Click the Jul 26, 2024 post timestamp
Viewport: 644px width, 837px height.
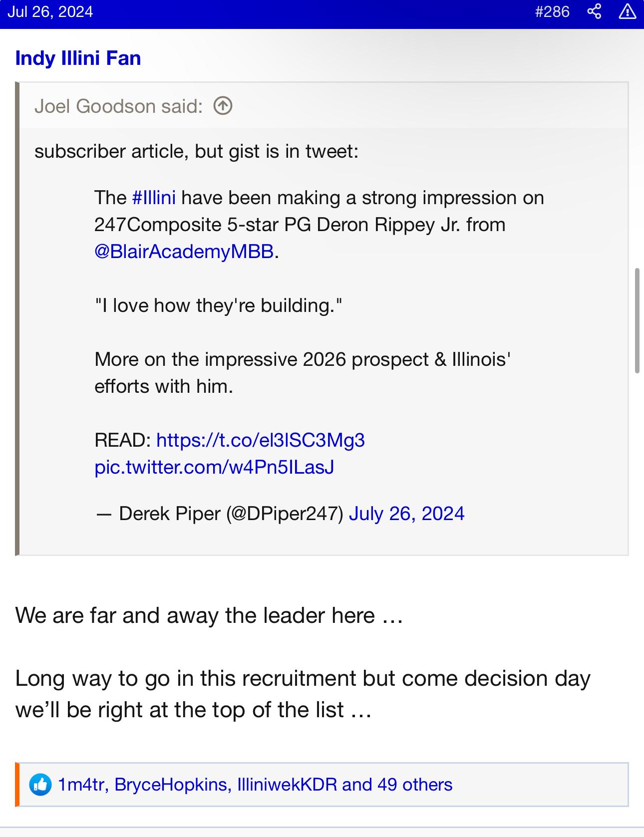pyautogui.click(x=50, y=11)
